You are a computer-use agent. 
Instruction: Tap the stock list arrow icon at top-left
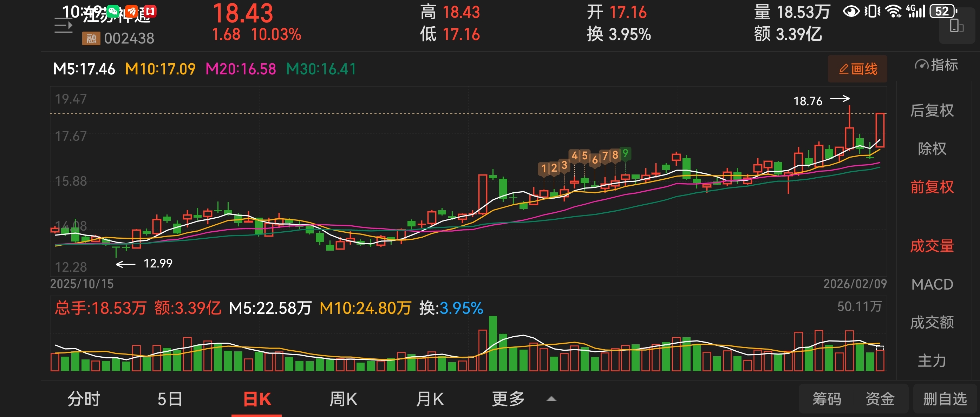[64, 26]
